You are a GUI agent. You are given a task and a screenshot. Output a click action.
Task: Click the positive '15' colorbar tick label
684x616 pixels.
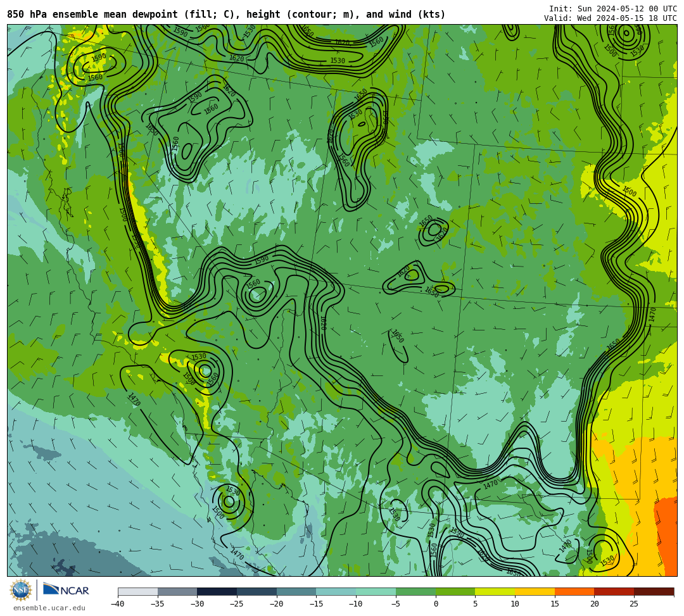[555, 604]
